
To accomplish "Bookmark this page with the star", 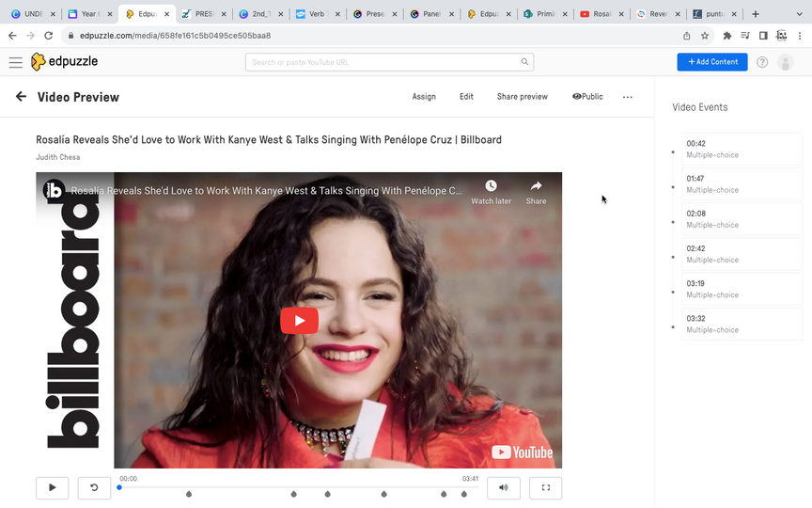I will (x=704, y=35).
